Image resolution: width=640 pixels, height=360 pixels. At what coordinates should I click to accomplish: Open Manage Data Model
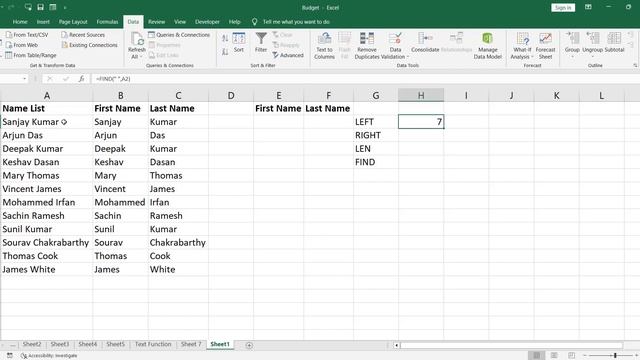tap(487, 46)
